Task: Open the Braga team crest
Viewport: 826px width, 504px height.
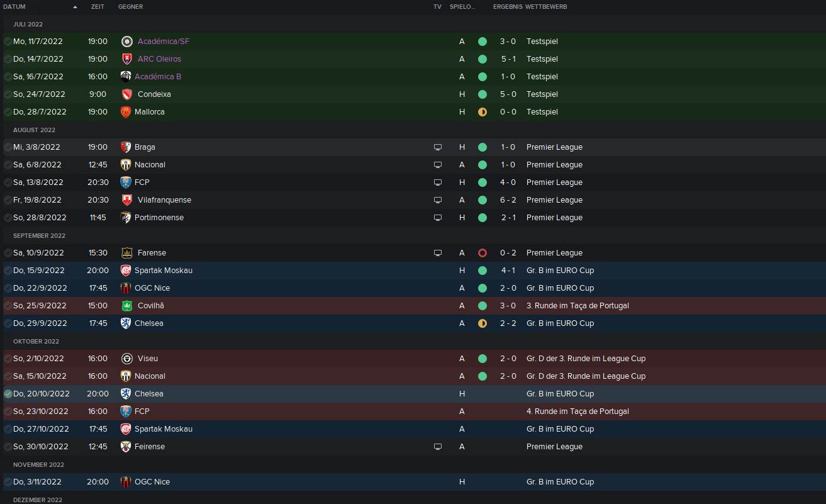Action: click(126, 147)
